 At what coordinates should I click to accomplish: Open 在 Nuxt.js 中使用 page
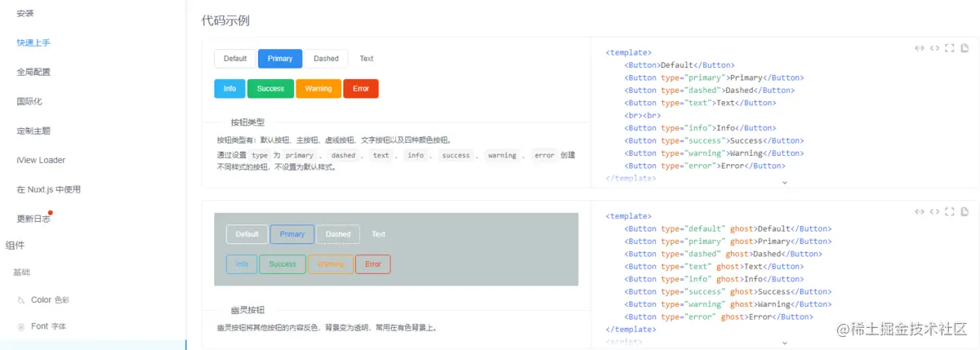point(48,189)
